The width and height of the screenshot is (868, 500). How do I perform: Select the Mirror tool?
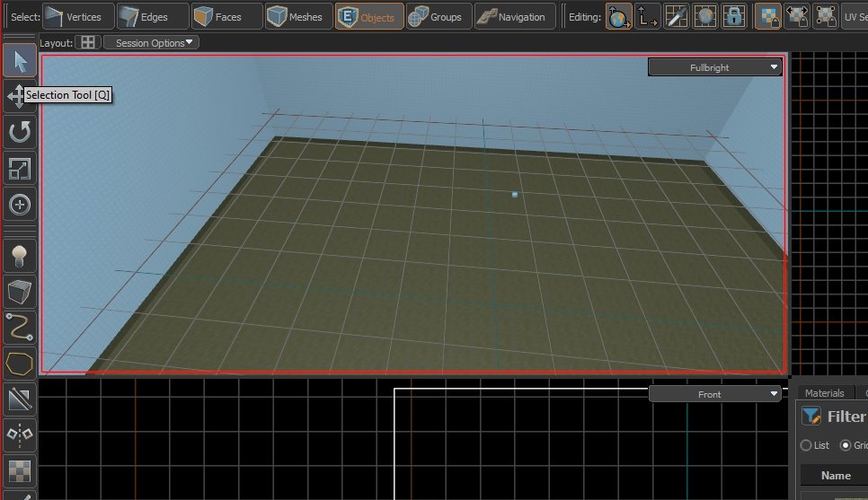coord(20,435)
